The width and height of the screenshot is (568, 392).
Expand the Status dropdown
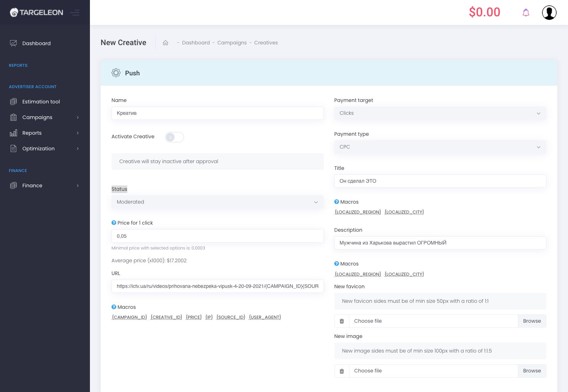pos(217,202)
